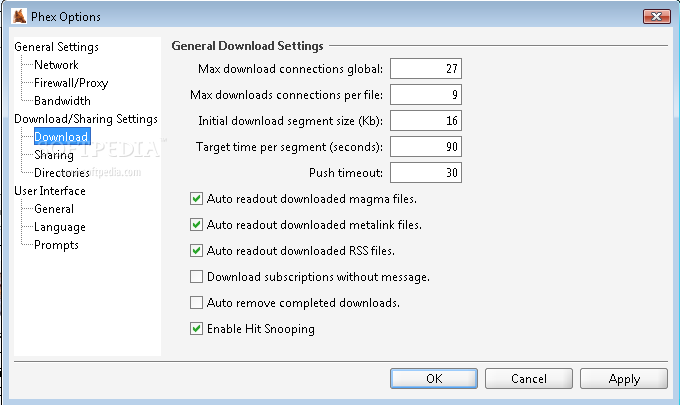Select General Settings category in tree
This screenshot has height=405, width=680.
[56, 47]
